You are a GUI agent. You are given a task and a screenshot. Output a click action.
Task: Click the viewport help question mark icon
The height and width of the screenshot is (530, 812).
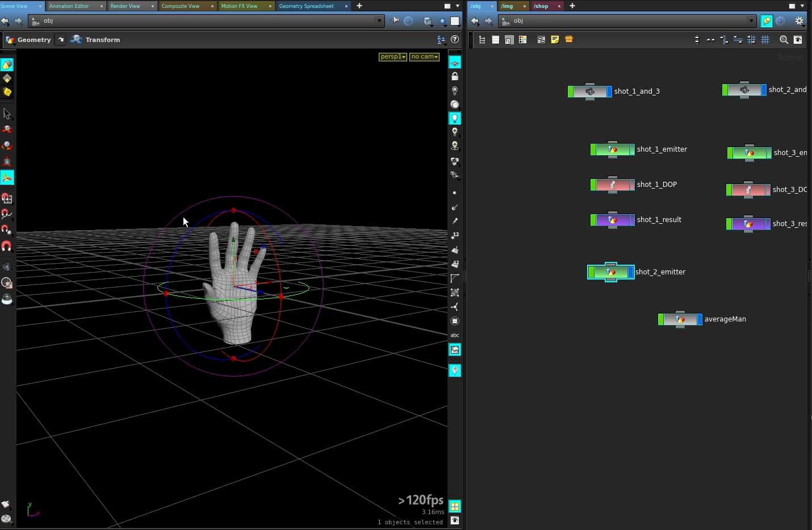click(455, 40)
